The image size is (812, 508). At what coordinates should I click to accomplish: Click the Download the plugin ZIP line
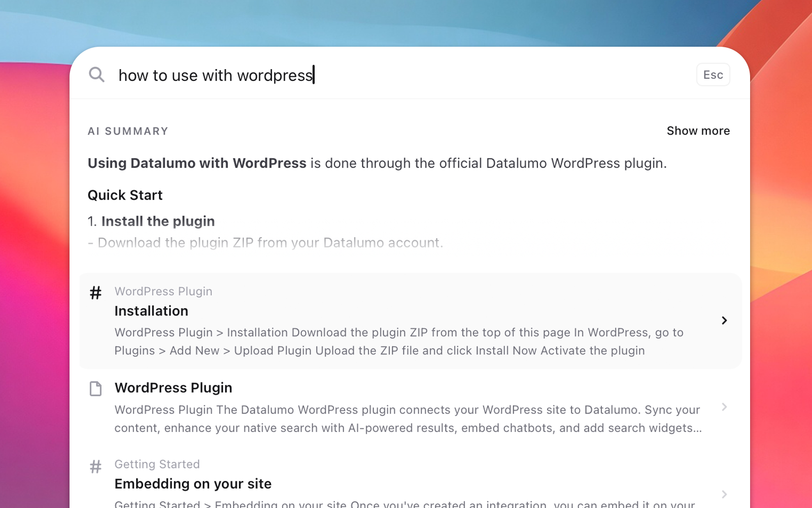[265, 243]
